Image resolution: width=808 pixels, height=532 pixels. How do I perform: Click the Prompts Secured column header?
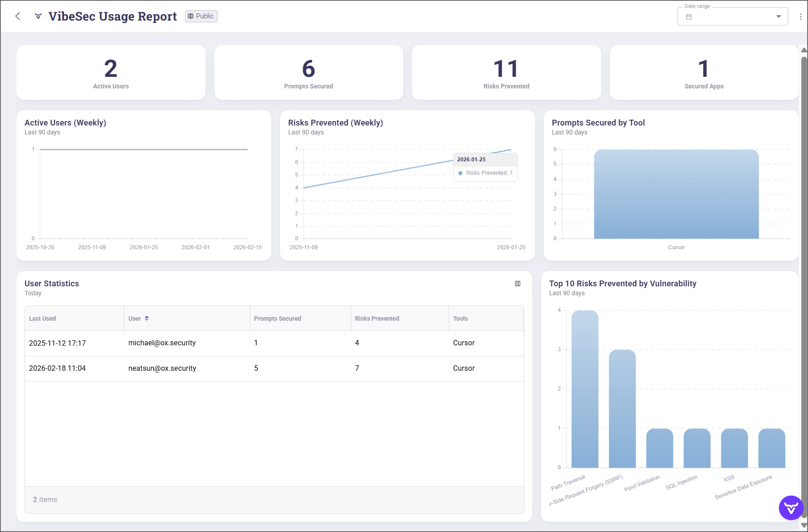277,318
